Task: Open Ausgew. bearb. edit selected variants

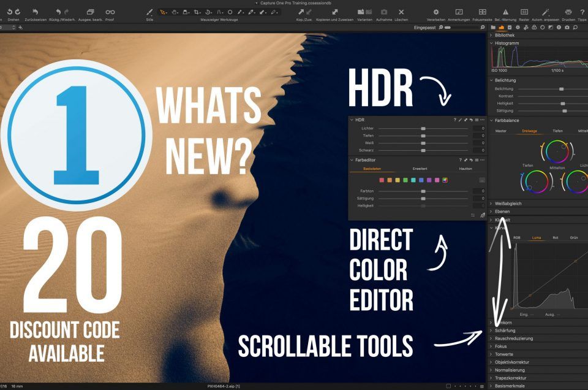Action: tap(91, 12)
